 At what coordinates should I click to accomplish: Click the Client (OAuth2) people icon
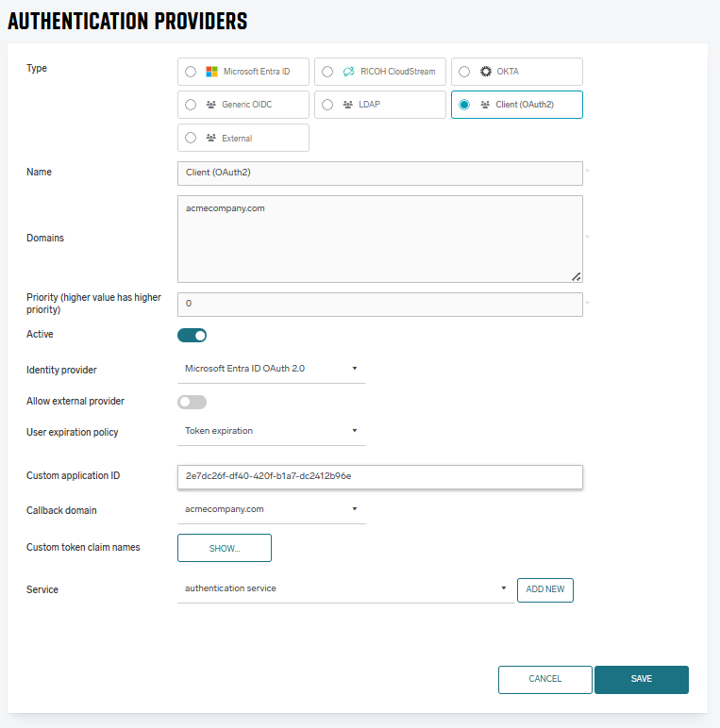tap(485, 105)
